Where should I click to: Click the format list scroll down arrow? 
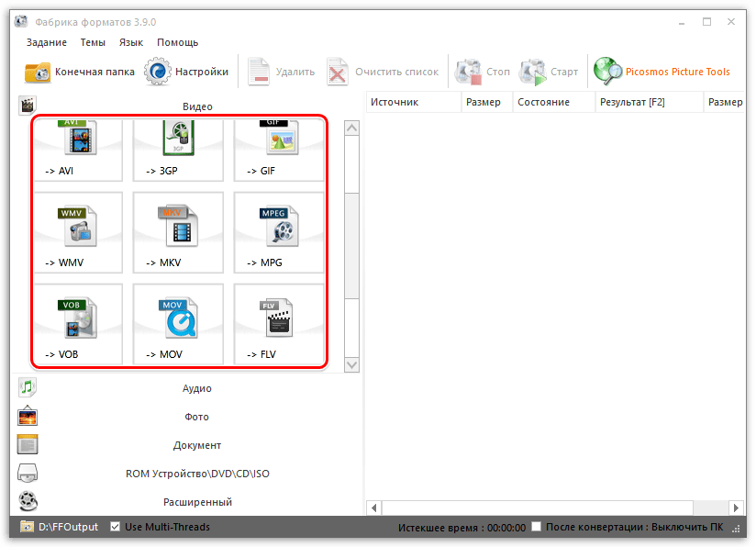coord(352,364)
